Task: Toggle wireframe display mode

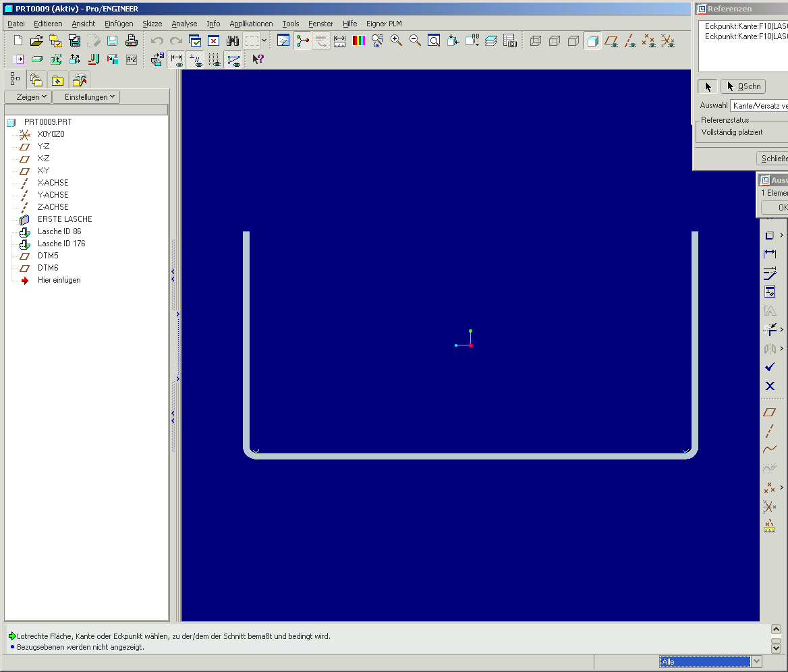Action: tap(536, 40)
